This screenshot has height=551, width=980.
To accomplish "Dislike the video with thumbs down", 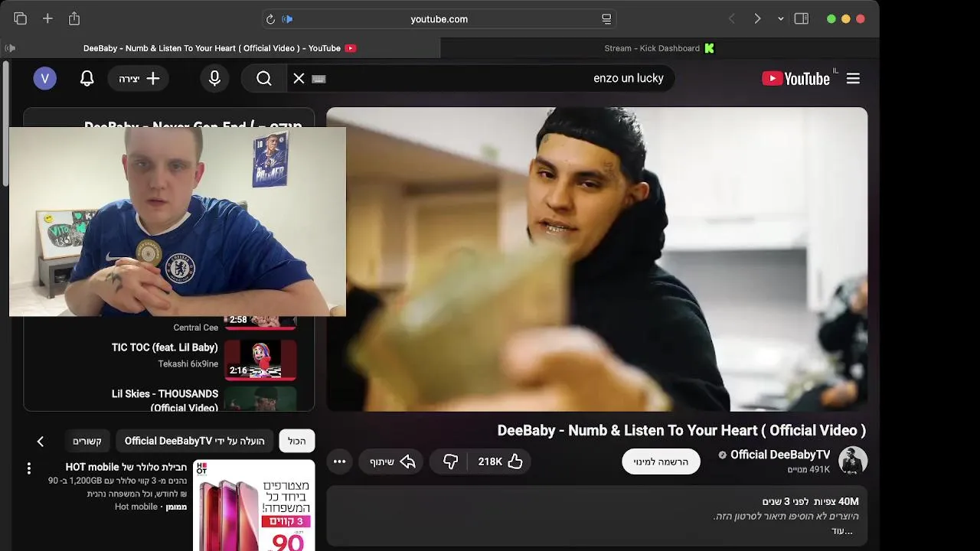I will point(450,461).
